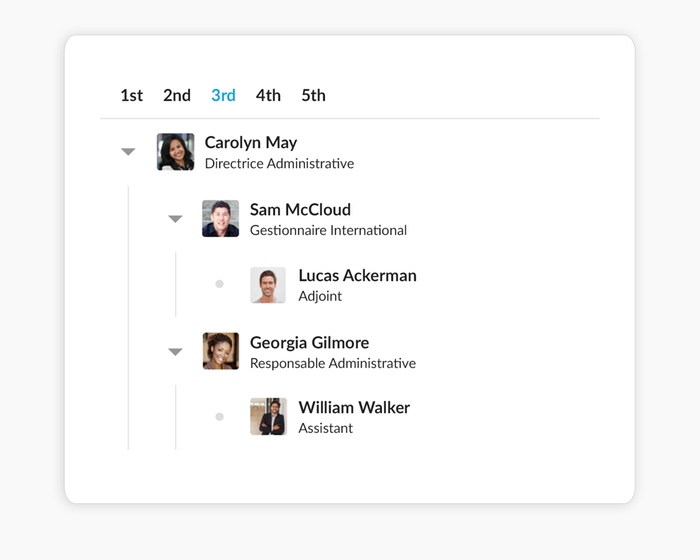Select the Lucas Ackerman name

(x=357, y=276)
